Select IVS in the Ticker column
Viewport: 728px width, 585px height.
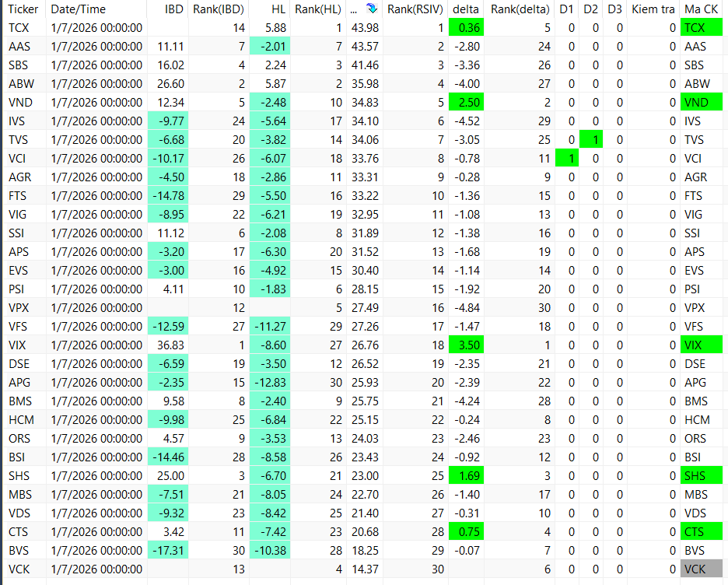click(x=16, y=121)
